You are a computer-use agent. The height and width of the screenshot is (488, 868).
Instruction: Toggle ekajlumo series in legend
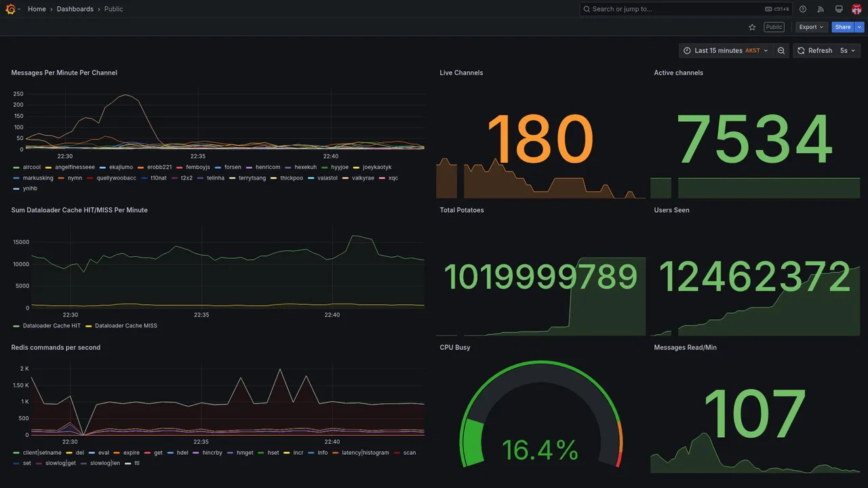click(121, 167)
